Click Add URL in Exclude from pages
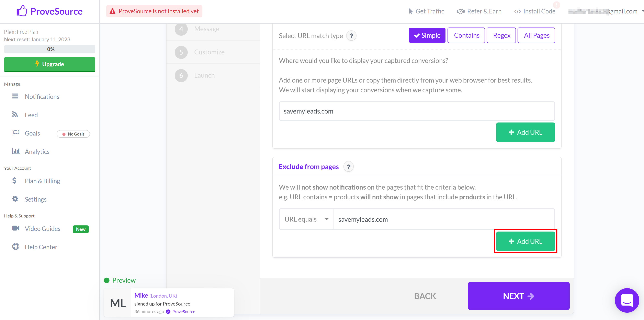 coord(525,241)
